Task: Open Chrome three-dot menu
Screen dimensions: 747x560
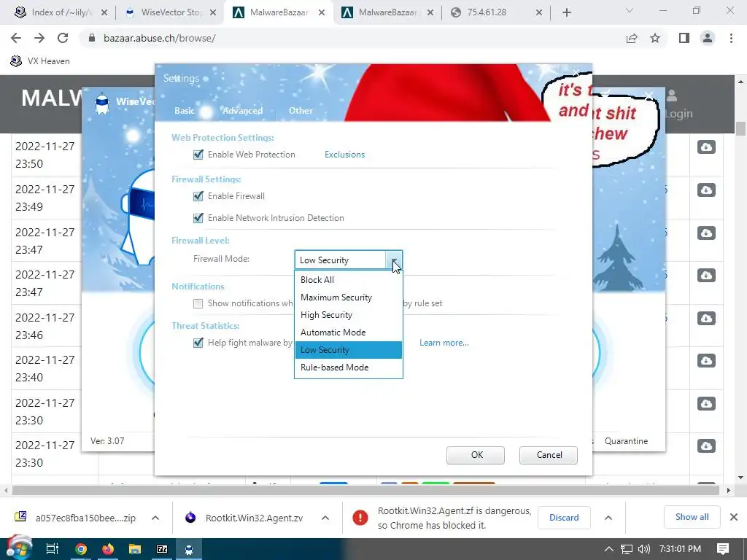Action: [x=731, y=38]
